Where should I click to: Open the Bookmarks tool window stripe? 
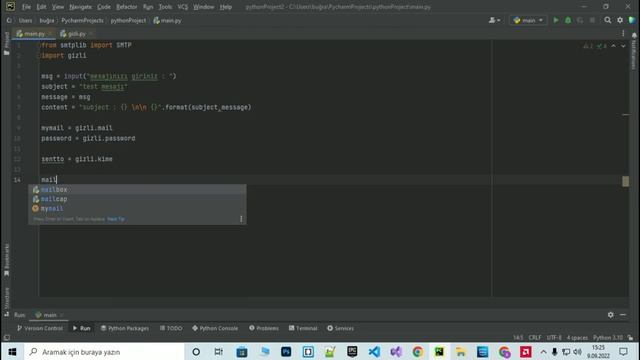click(x=6, y=260)
